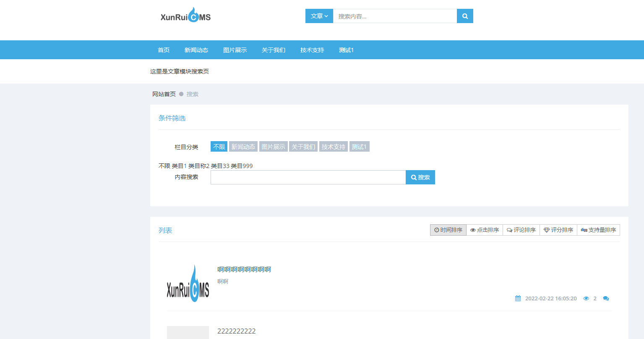Sort the list by 评分排序

558,230
